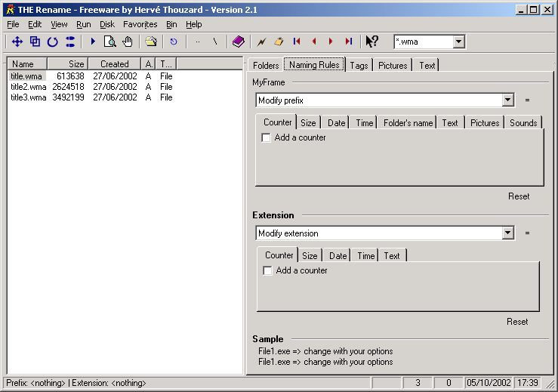Screen dimensions: 558x392
Task: Select the extension Text tab
Action: [x=392, y=255]
